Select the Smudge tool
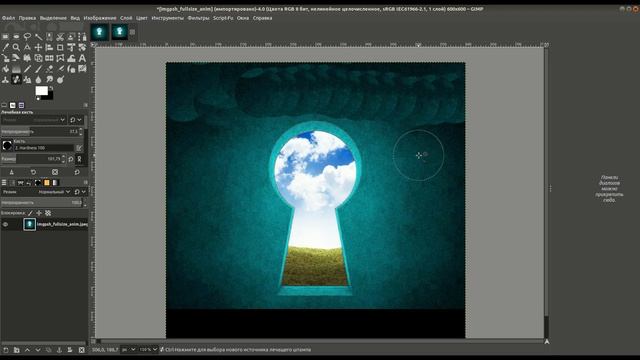This screenshot has width=640, height=360. click(x=49, y=80)
